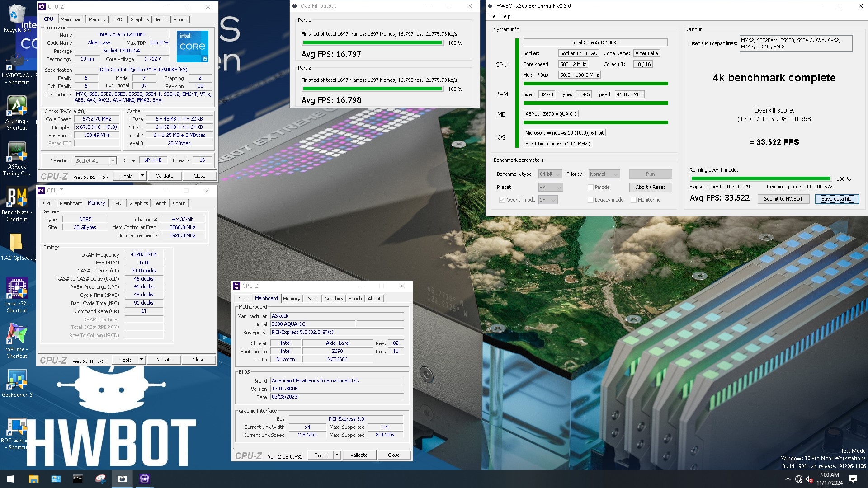Click Part 2 progress bar

[x=372, y=89]
